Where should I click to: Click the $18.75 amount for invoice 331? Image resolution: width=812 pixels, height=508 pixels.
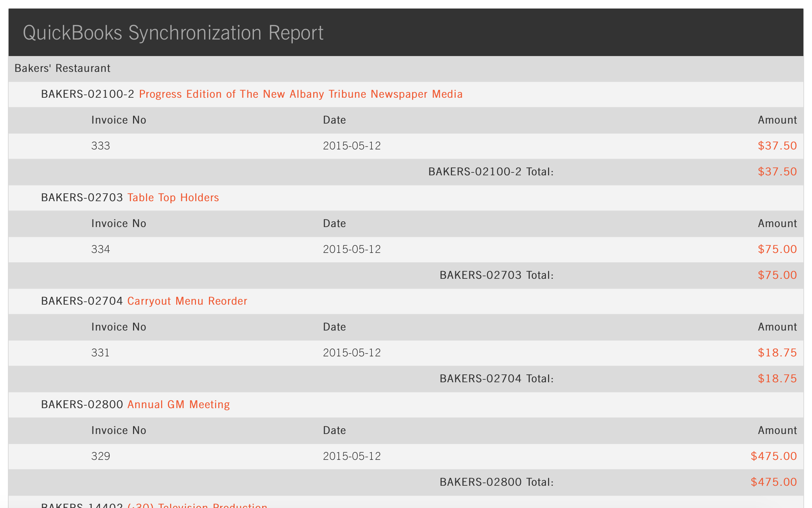[777, 353]
